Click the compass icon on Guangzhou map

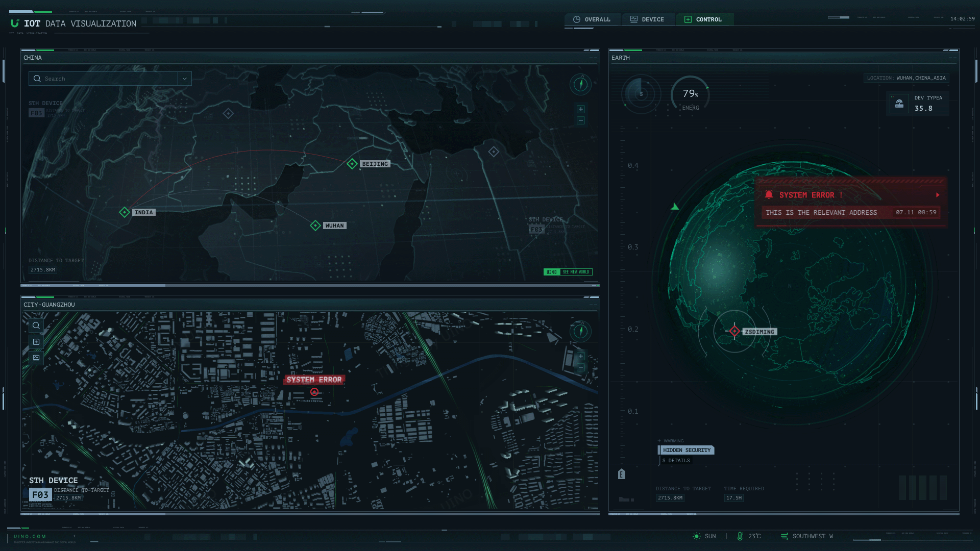click(x=580, y=331)
